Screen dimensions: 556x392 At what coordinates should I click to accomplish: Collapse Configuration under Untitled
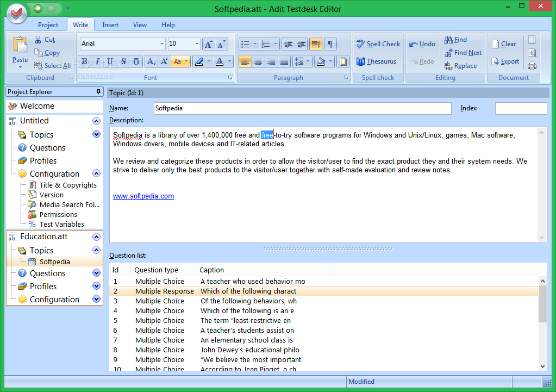[x=96, y=173]
